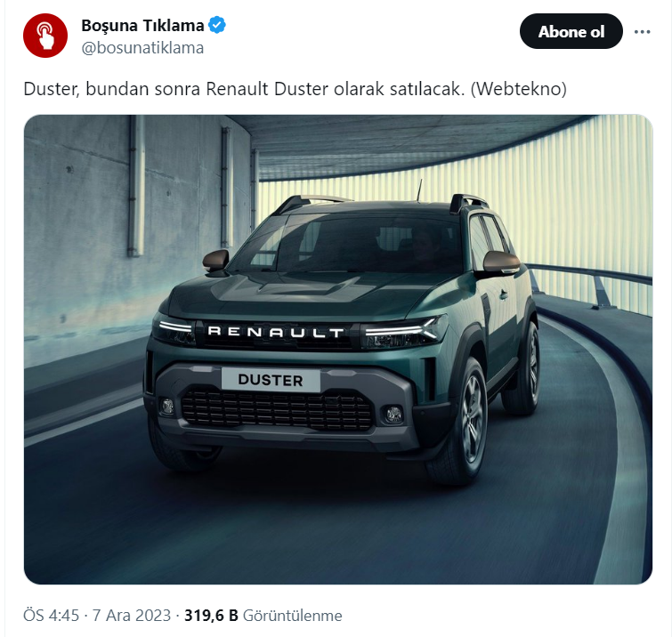Viewport: 672px width, 637px height.
Task: Open the Renault Duster photo
Action: coord(338,349)
